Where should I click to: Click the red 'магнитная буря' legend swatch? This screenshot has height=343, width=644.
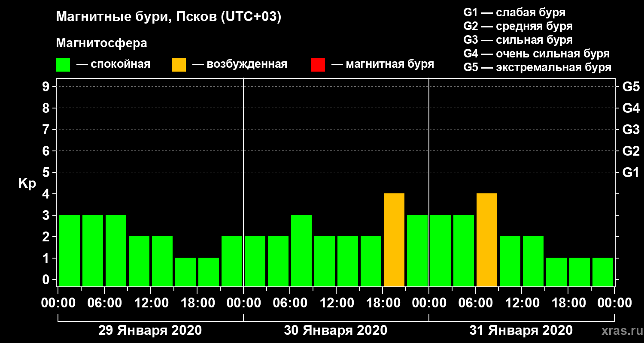[318, 65]
